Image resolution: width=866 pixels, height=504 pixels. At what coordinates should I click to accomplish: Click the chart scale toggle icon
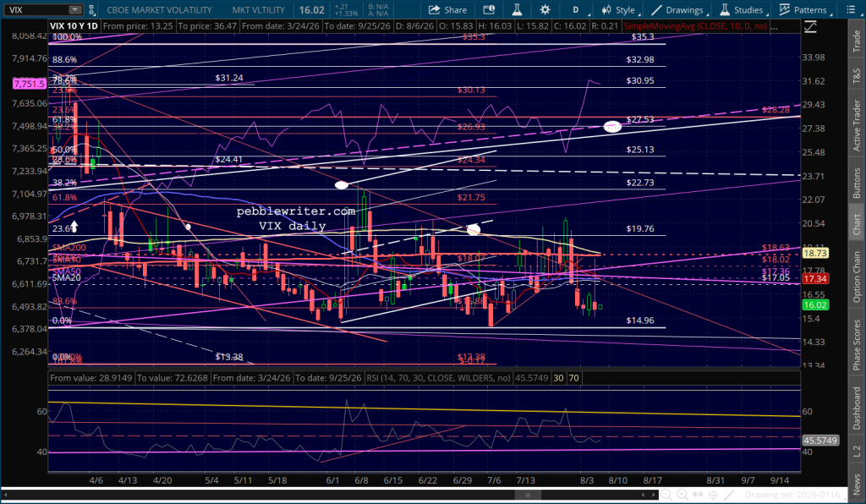point(810,26)
